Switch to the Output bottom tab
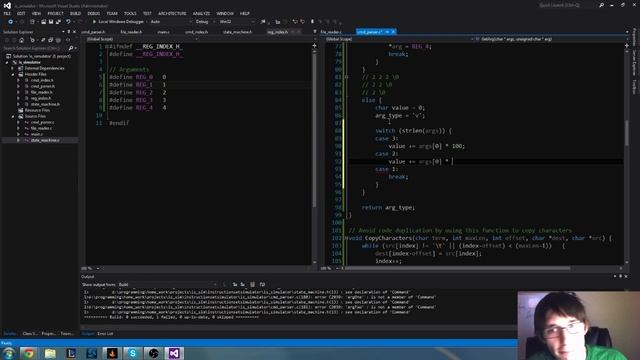Screen dimensions: 640x360 tap(88, 334)
